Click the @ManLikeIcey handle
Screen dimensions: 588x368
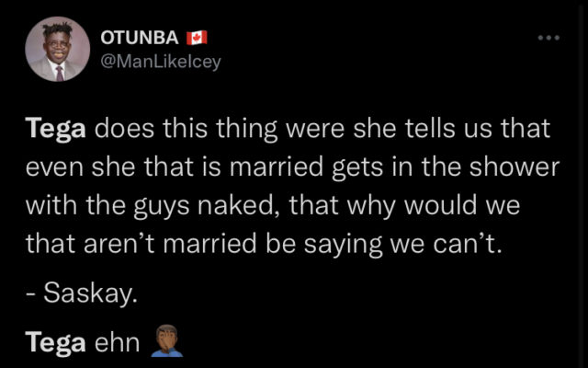[x=161, y=62]
